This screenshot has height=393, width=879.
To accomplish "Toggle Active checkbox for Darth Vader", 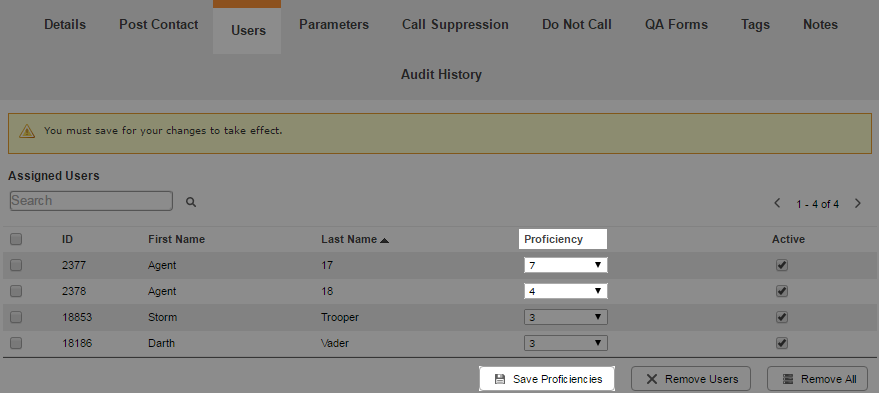I will [x=782, y=343].
